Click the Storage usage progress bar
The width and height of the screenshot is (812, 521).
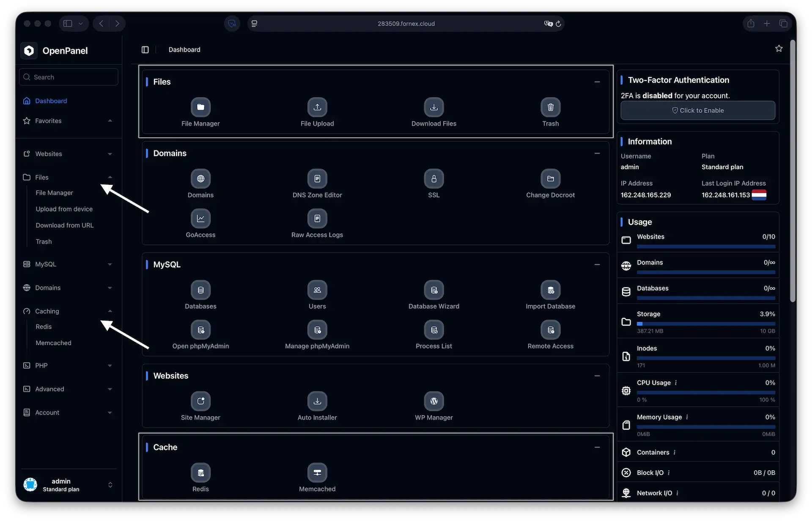point(706,324)
